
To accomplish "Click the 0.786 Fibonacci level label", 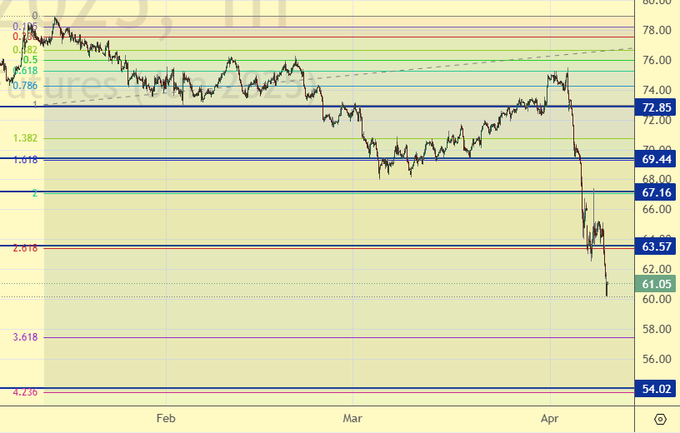I will (x=25, y=86).
